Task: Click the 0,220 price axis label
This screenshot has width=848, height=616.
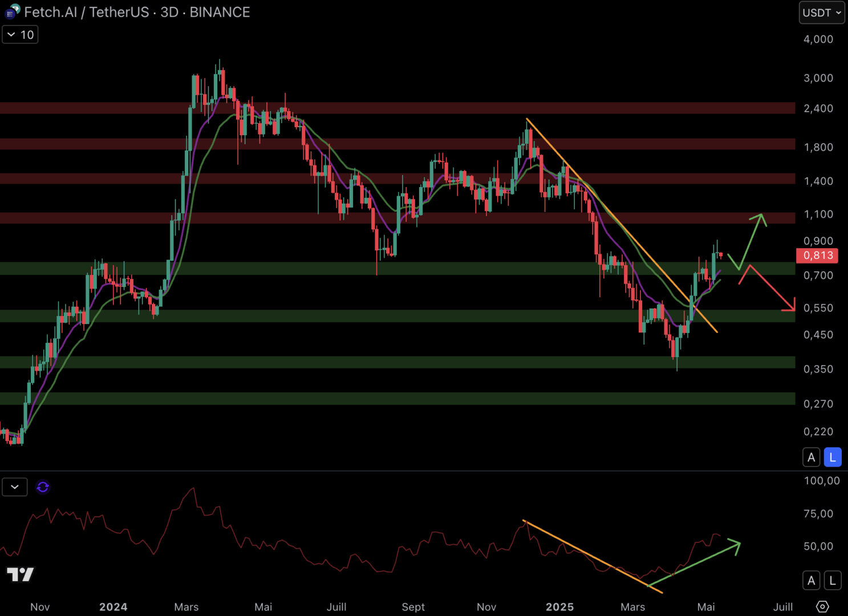Action: [818, 432]
